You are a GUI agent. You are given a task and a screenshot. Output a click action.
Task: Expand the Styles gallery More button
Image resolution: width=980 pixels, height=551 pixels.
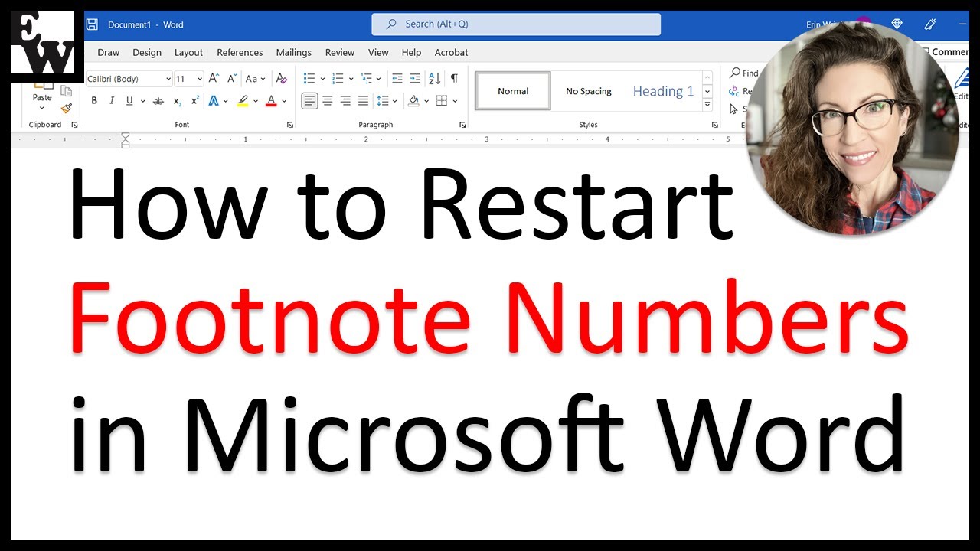coord(707,105)
